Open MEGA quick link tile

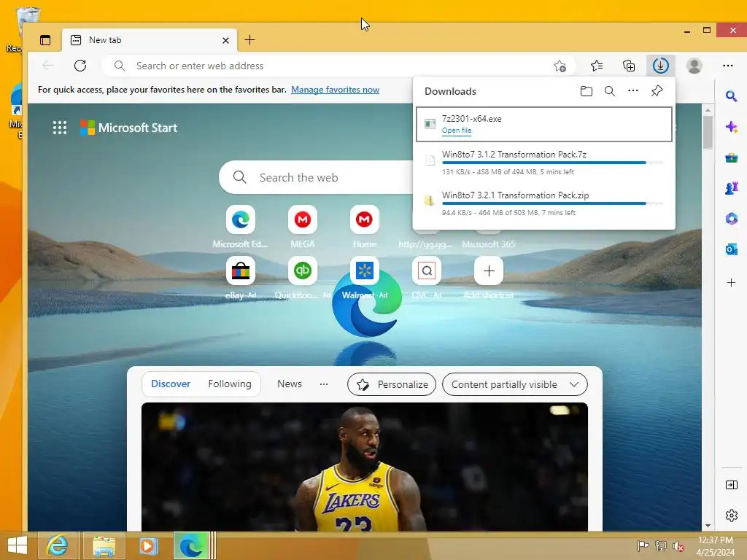(x=303, y=219)
